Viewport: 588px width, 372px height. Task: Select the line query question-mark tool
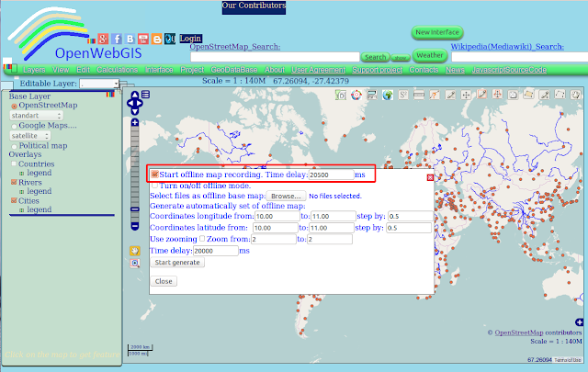pyautogui.click(x=435, y=96)
